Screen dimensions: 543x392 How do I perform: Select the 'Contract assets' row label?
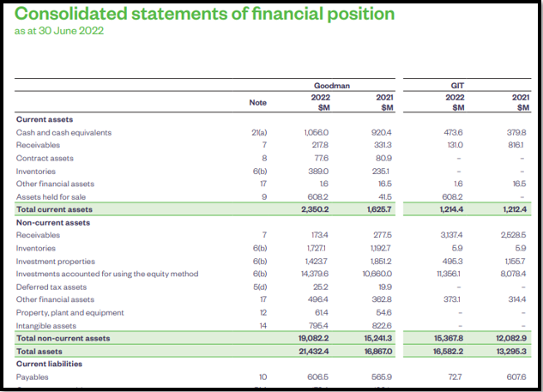(45, 158)
